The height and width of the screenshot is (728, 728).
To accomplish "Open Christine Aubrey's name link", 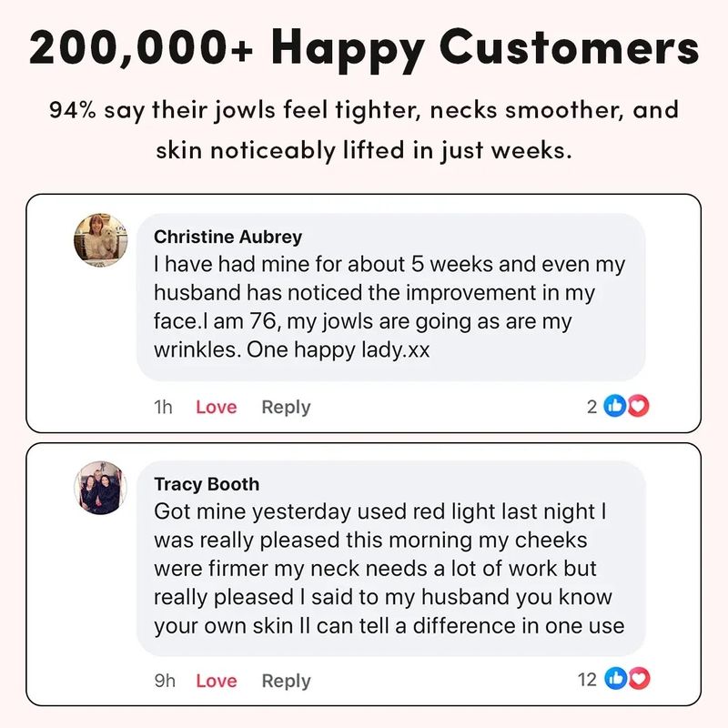I will 228,237.
